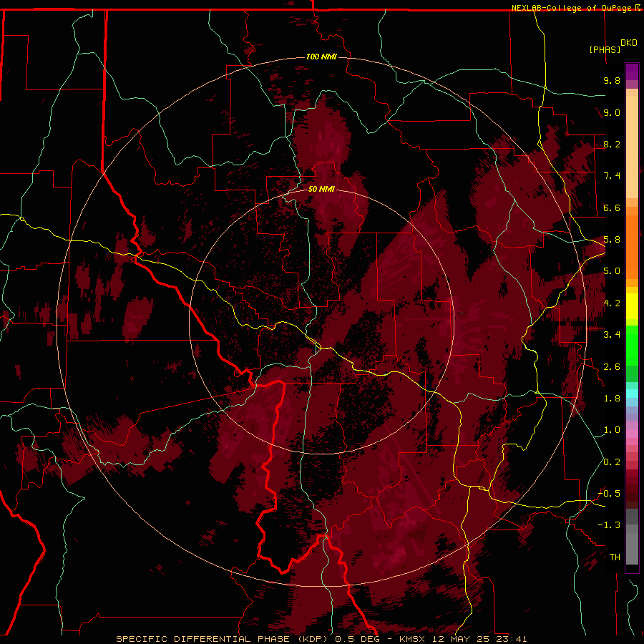Click the 9.8 value on color scale
The image size is (644, 644).
click(612, 80)
